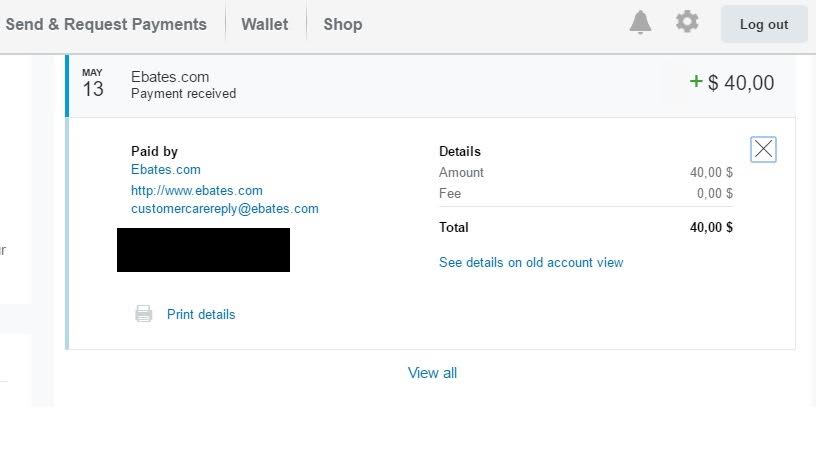
Task: Click View all transactions link
Action: tap(432, 373)
